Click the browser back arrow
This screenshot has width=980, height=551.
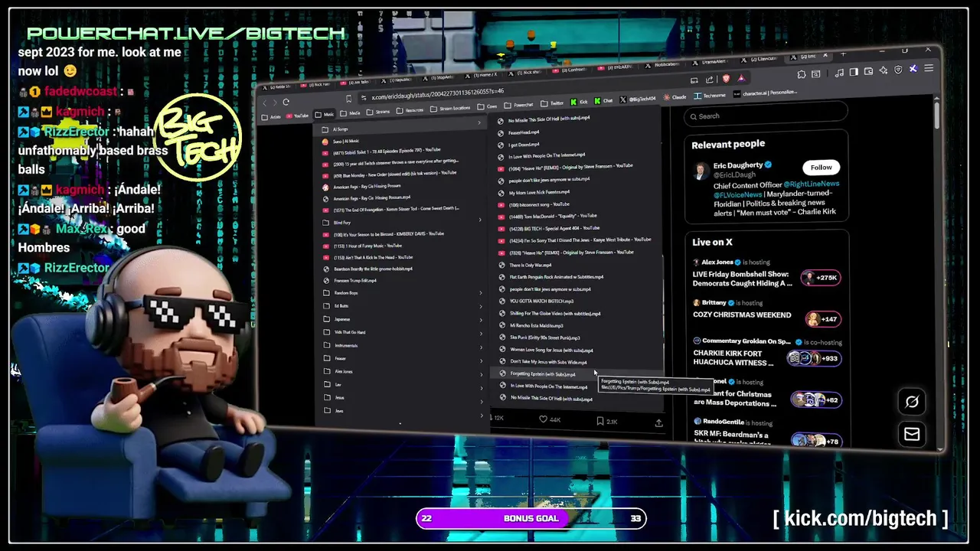pos(264,103)
